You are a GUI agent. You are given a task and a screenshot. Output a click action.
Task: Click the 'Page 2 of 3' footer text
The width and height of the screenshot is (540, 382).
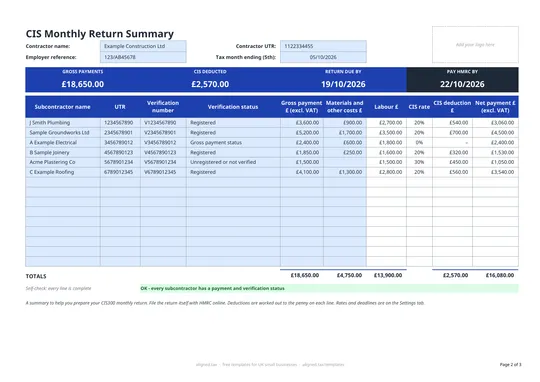510,364
